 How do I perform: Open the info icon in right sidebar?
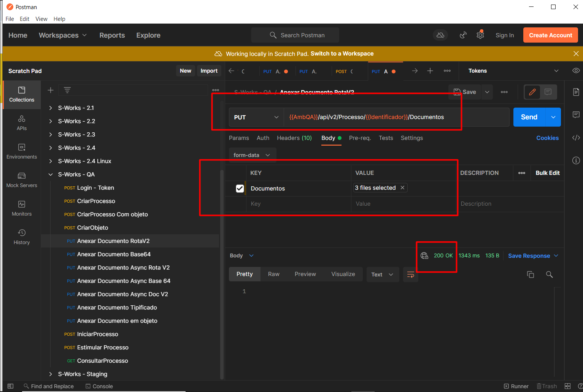point(576,160)
